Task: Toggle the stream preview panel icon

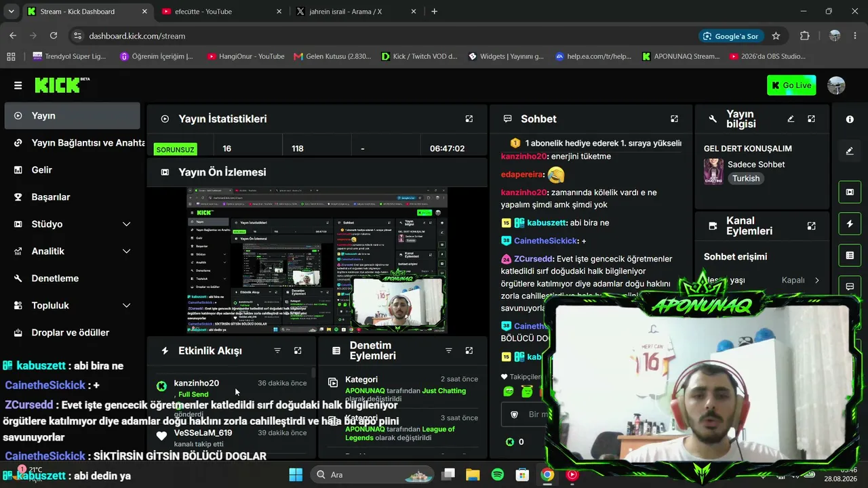Action: pos(850,192)
